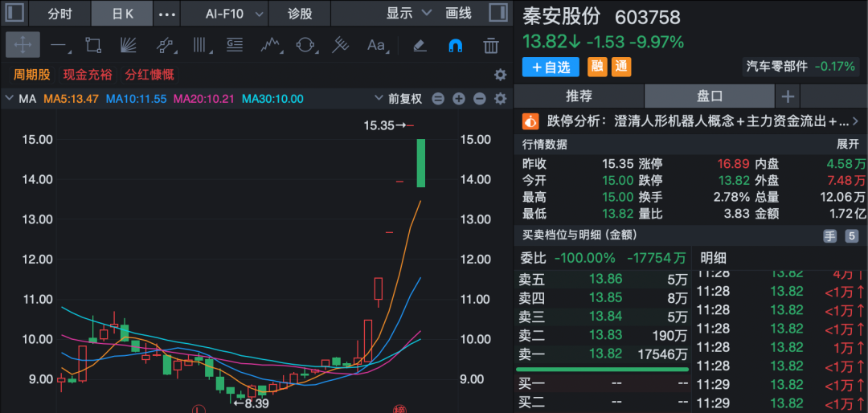This screenshot has height=413, width=868.
Task: Open the orange 跌停分析 analysis icon
Action: click(x=531, y=121)
